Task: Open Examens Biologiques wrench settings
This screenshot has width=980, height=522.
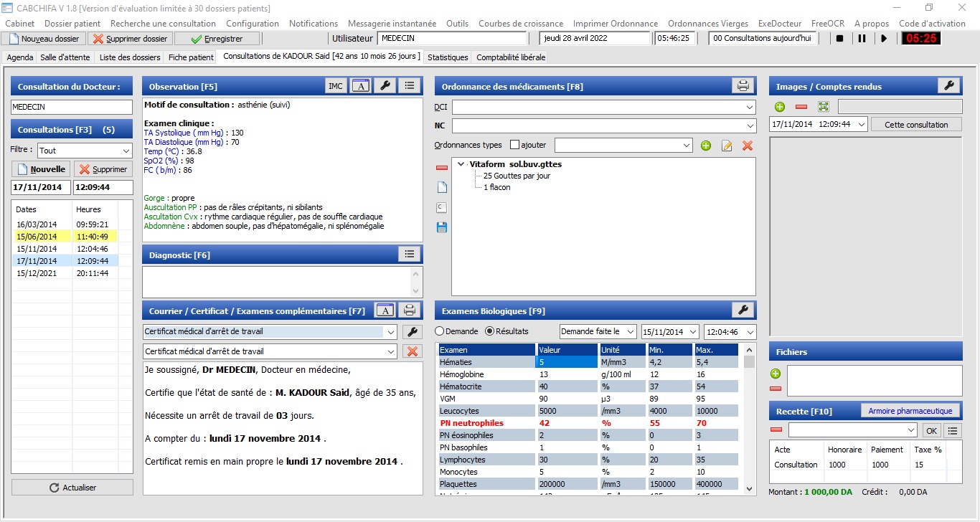Action: [743, 310]
